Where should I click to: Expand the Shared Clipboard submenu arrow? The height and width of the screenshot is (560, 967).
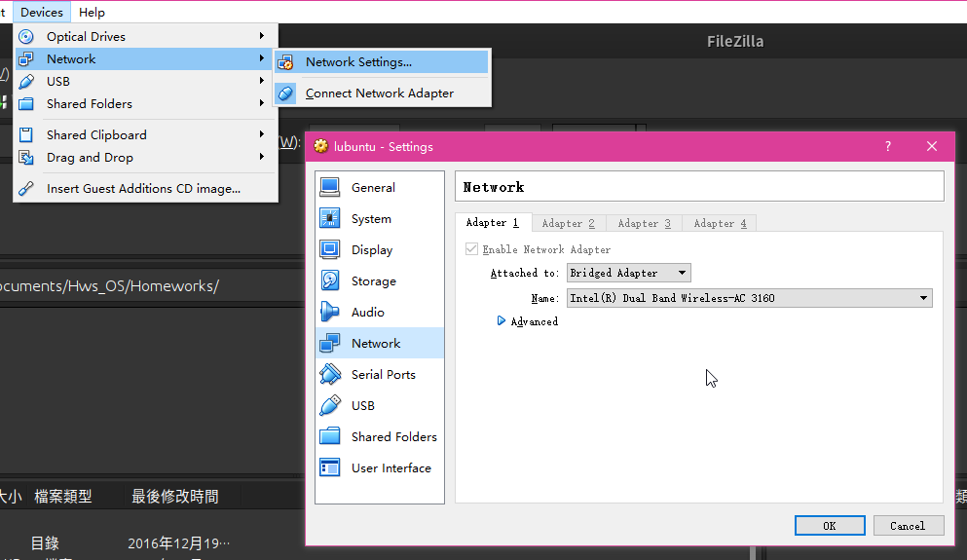[262, 134]
